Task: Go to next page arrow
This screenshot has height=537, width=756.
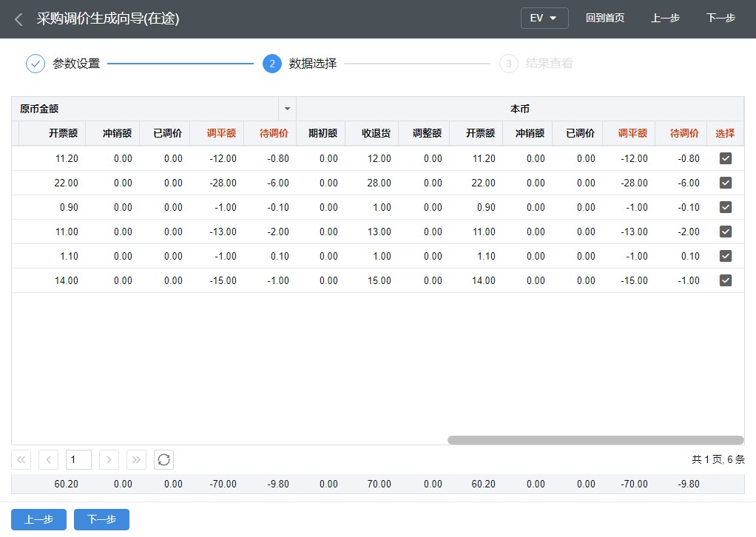Action: pos(109,460)
